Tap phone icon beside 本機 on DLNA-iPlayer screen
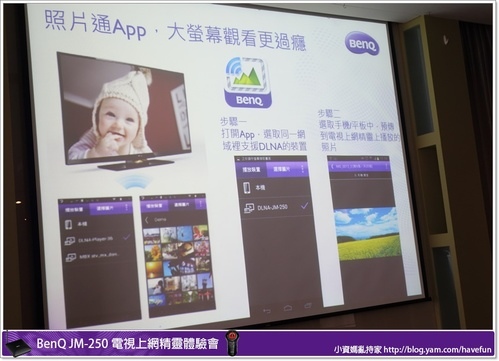The width and height of the screenshot is (499, 361). click(x=68, y=225)
